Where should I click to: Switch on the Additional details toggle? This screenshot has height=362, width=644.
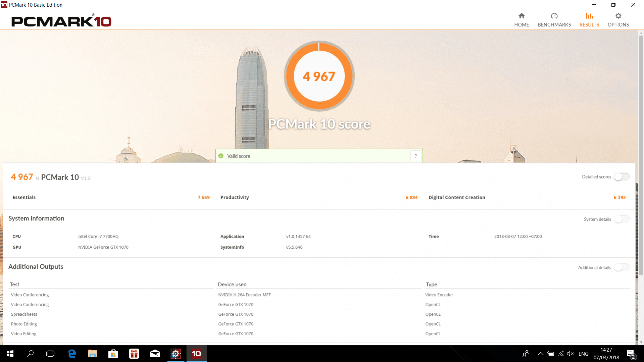622,267
